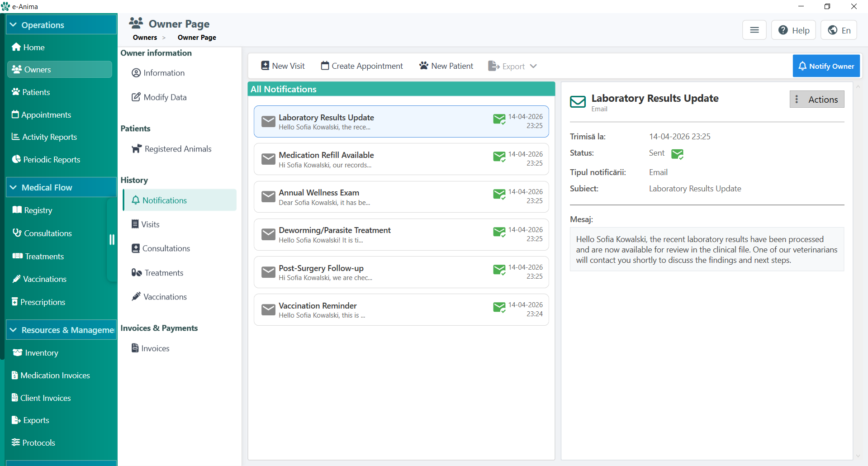
Task: Click the hamburger menu icon button
Action: coord(754,30)
